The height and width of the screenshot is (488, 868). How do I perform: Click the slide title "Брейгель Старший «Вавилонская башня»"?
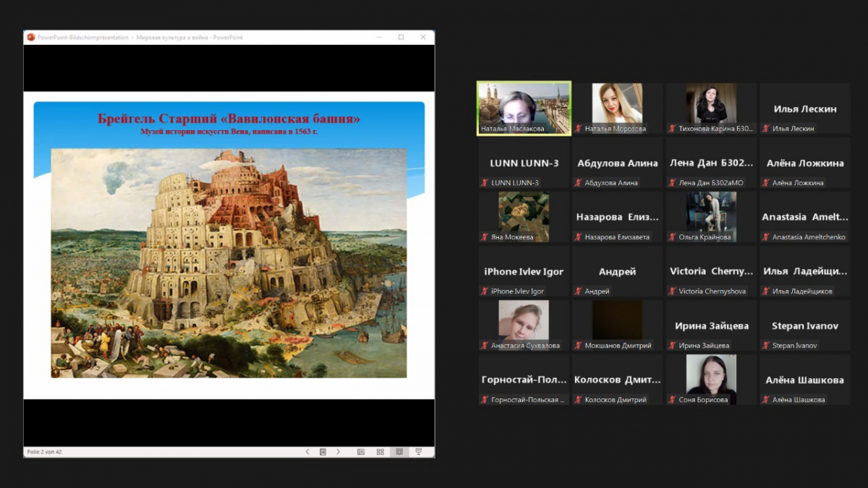[x=229, y=119]
